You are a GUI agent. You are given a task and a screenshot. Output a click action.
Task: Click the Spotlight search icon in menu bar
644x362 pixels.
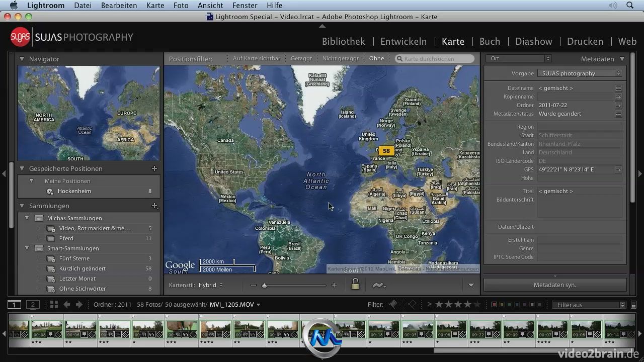tap(630, 6)
